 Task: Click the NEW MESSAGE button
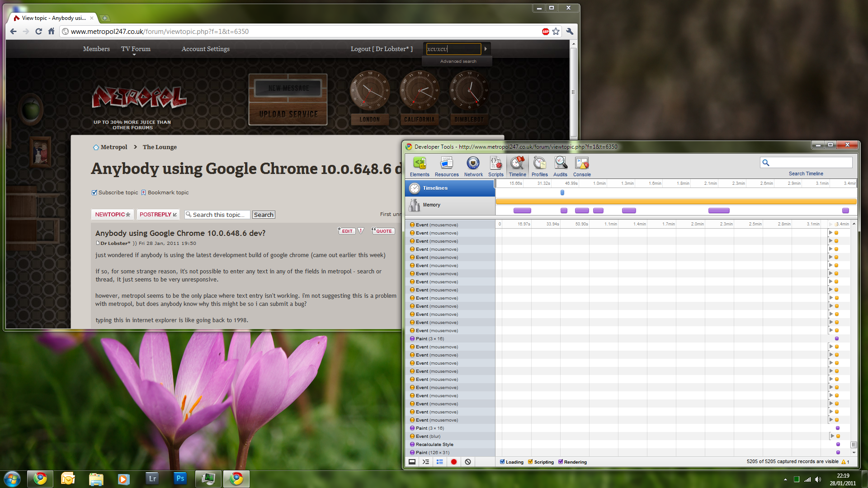pyautogui.click(x=288, y=88)
